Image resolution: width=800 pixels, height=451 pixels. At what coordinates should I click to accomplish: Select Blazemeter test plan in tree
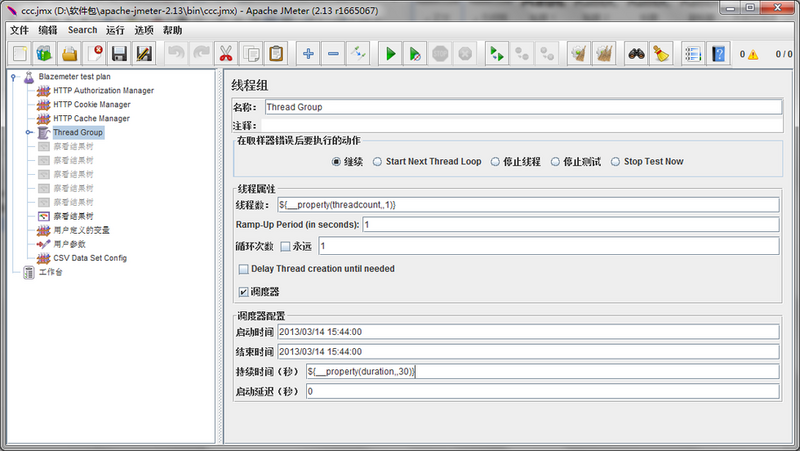pos(74,77)
